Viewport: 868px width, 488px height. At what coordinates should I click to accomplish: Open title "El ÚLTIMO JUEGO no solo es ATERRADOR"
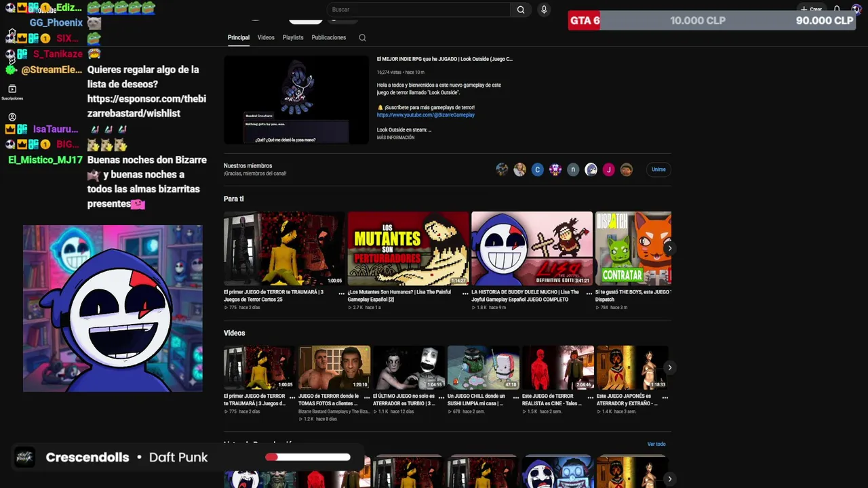[x=403, y=400]
